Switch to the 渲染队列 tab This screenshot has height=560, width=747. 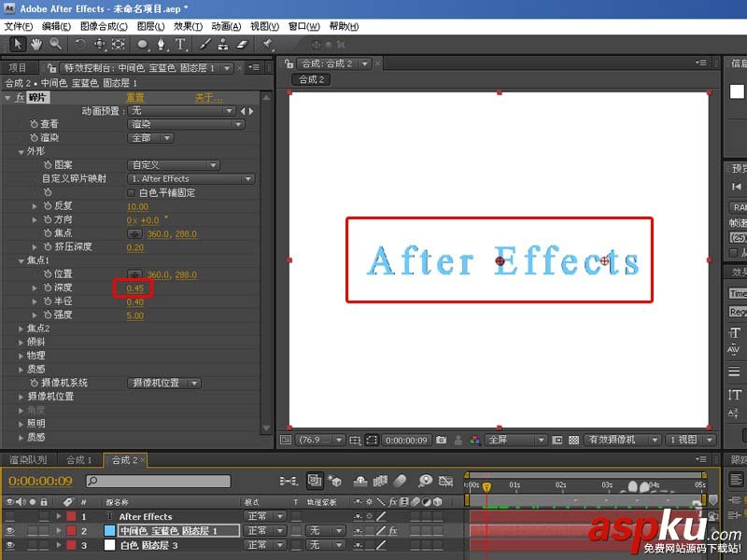click(28, 460)
